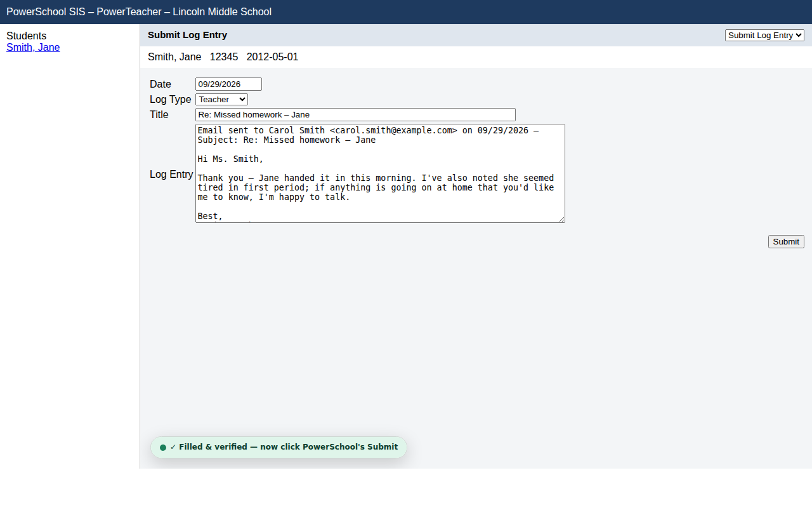Click inside the Log Entry text area
Image resolution: width=812 pixels, height=508 pixels.
pos(380,173)
